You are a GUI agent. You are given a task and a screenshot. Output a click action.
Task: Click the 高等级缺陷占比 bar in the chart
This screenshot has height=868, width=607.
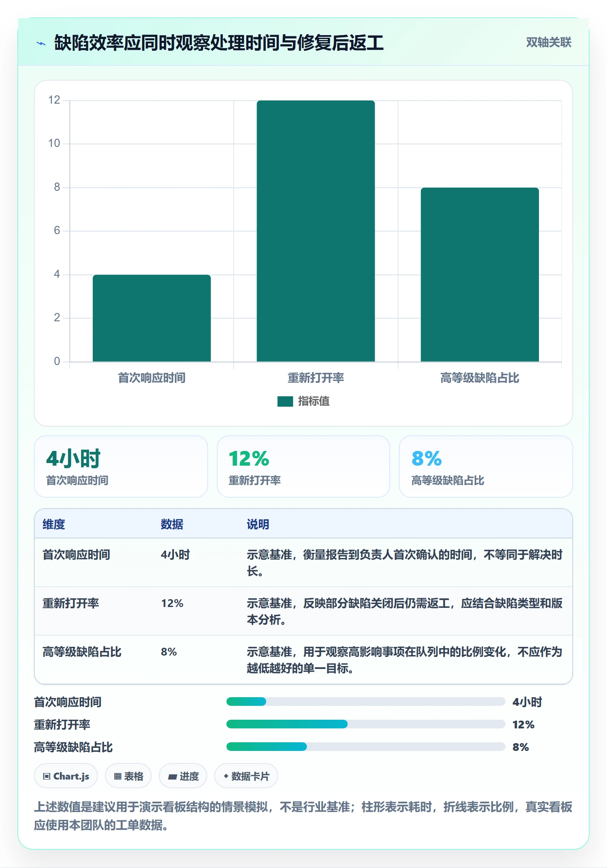click(480, 274)
